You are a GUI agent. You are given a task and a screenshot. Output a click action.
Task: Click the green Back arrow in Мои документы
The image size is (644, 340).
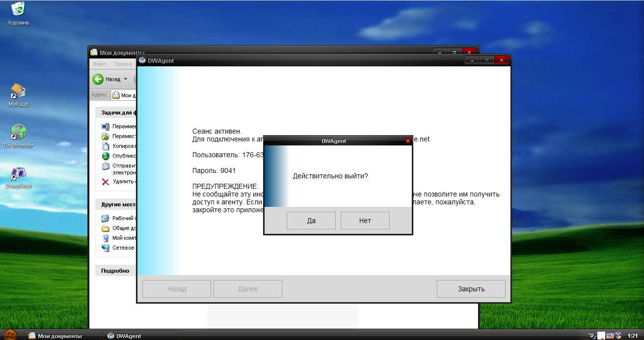(98, 79)
